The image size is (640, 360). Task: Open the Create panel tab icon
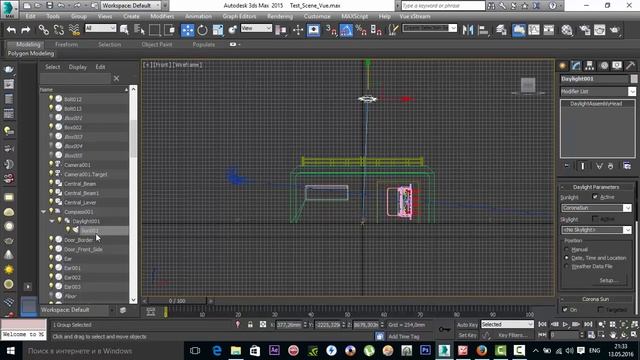pyautogui.click(x=563, y=66)
